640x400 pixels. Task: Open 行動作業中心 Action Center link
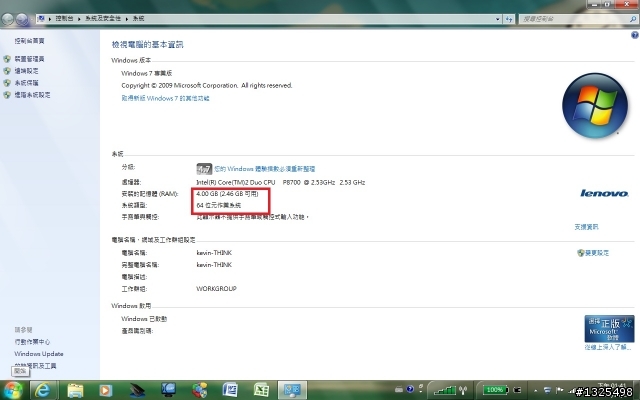[x=32, y=342]
